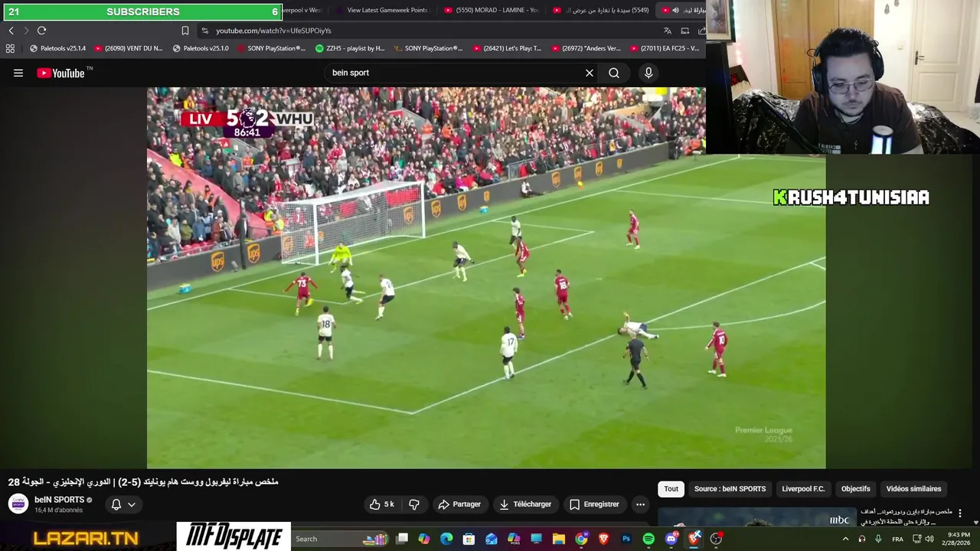Click the Partager share button
980x551 pixels.
(x=459, y=504)
